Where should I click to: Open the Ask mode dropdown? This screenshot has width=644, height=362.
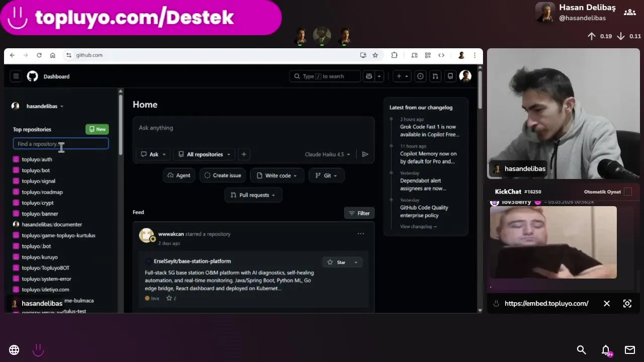point(153,154)
